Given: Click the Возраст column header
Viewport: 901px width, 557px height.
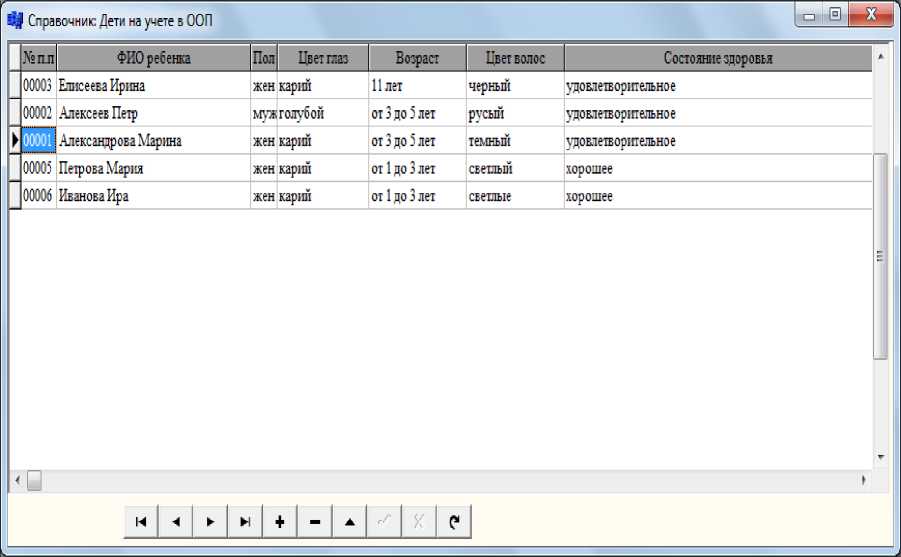Looking at the screenshot, I should [417, 57].
